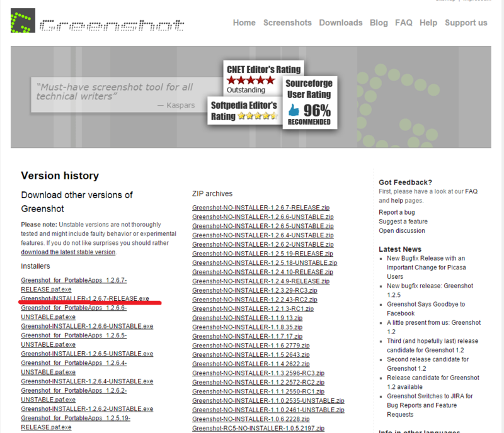Download Greenshot-INSTALLER-1.2.6.6-UNSTABLE.exe

(x=87, y=326)
